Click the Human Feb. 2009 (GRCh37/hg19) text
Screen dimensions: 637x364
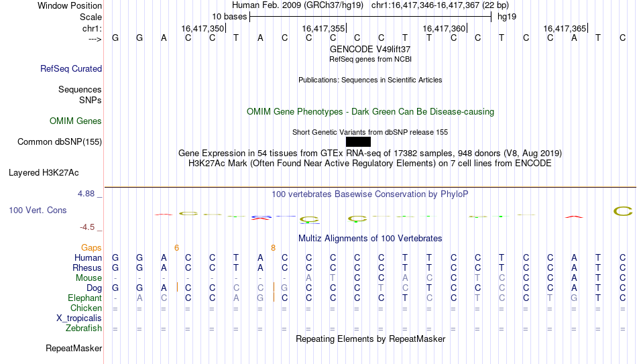[x=298, y=5]
